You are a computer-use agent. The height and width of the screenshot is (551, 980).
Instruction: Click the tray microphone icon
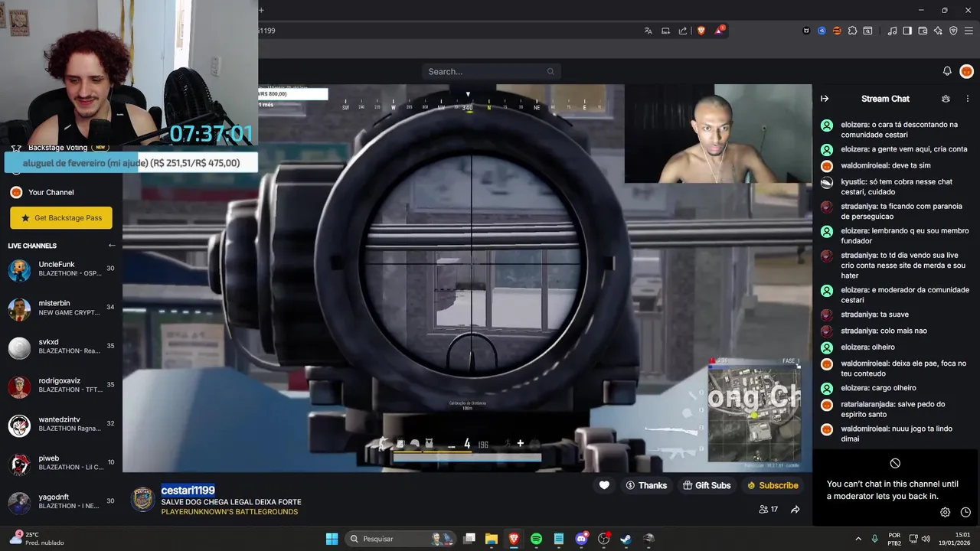tap(874, 539)
